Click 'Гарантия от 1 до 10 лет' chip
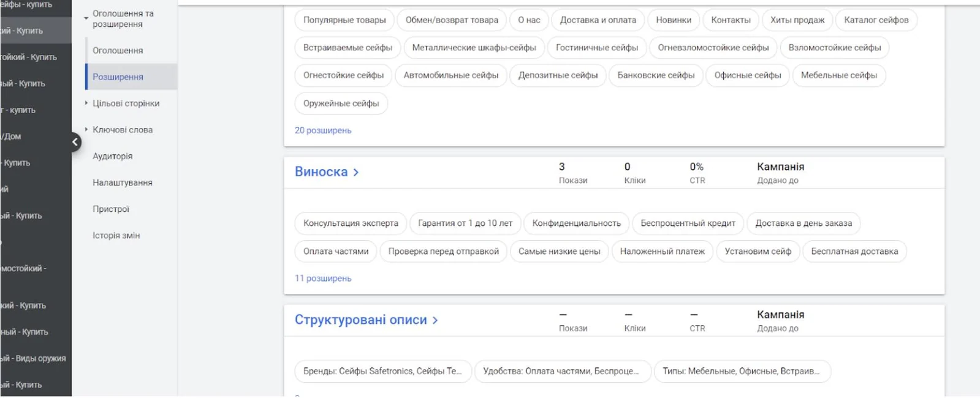The width and height of the screenshot is (980, 398). tap(465, 223)
